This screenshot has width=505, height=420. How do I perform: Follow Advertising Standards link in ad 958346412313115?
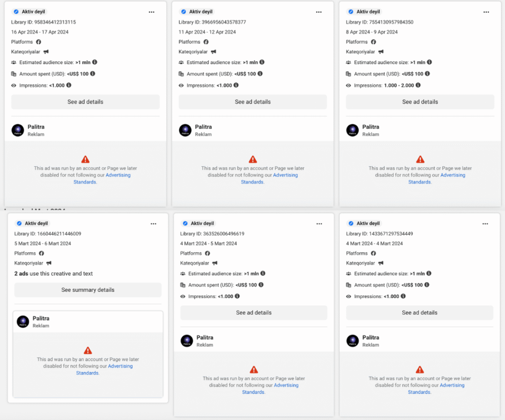(118, 175)
